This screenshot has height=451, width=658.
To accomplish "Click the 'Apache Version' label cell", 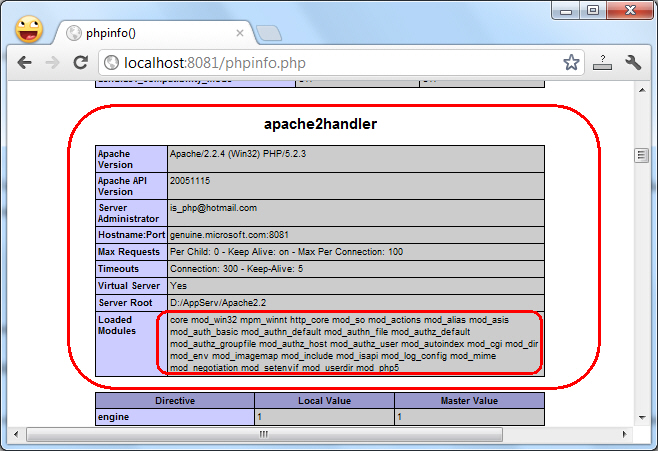I will tap(131, 159).
